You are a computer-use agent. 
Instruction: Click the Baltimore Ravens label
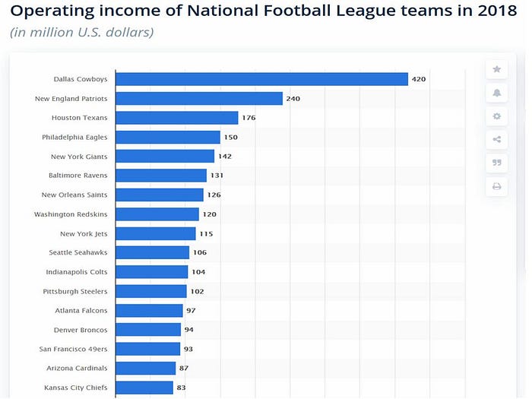(x=78, y=176)
